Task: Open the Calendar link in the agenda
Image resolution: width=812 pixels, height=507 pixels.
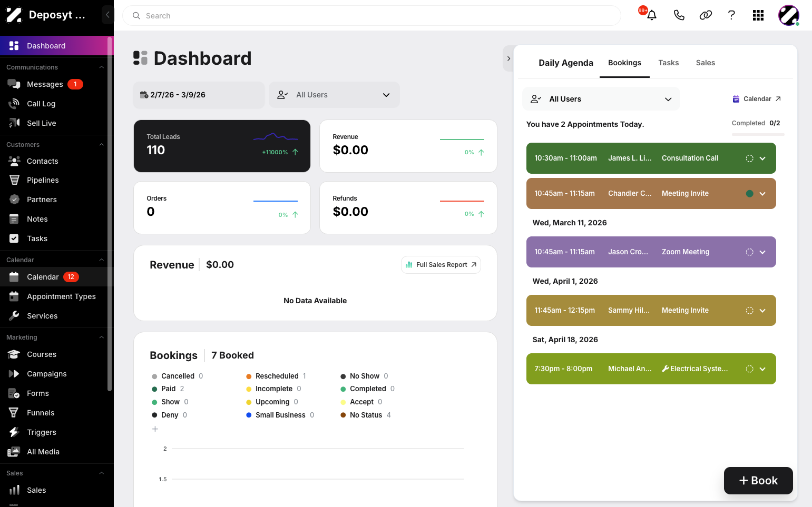Action: pos(757,99)
